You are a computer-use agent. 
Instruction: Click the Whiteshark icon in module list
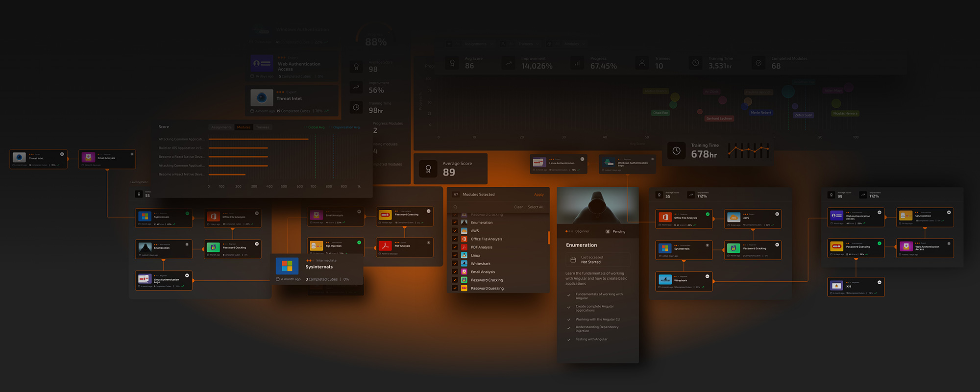pyautogui.click(x=464, y=264)
